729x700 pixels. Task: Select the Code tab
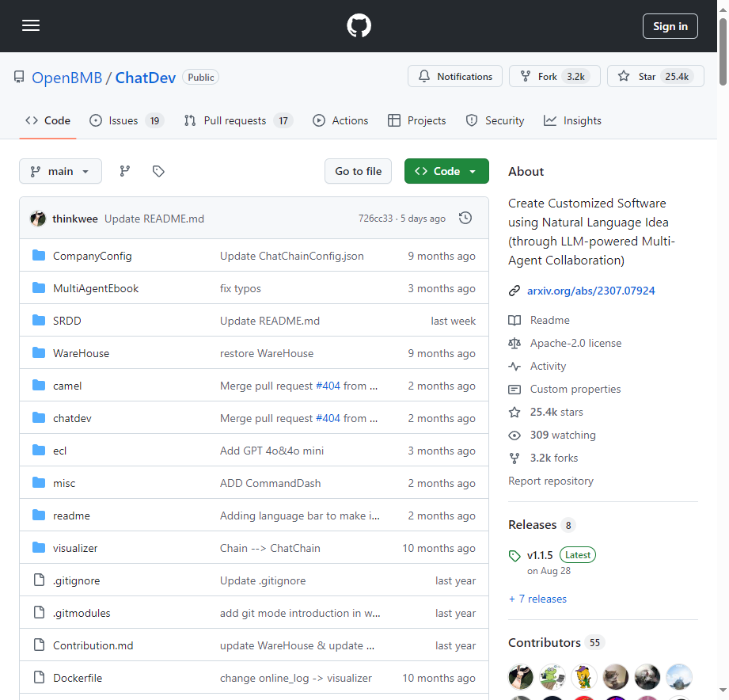pos(47,121)
